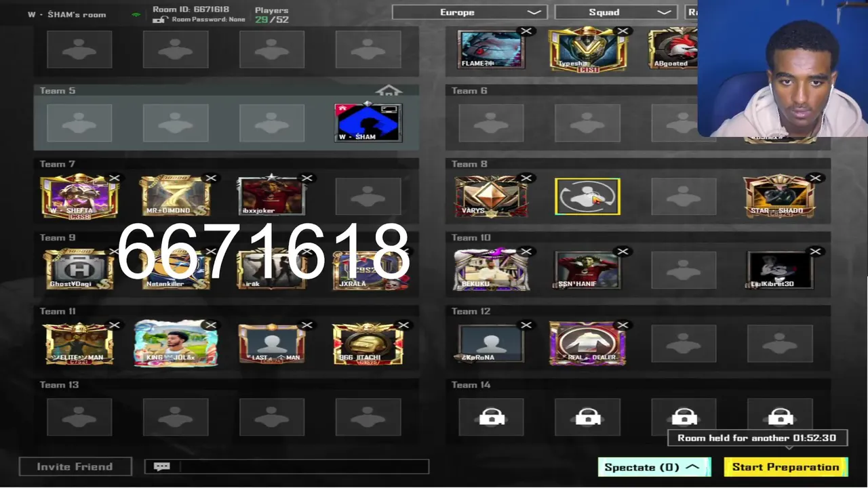The height and width of the screenshot is (488, 868).
Task: Open FLAME player avatar
Action: [491, 49]
